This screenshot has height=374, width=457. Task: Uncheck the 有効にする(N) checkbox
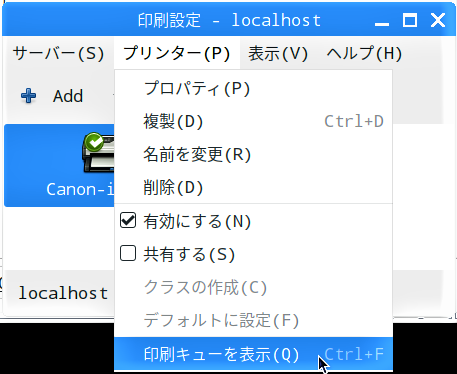click(x=128, y=220)
